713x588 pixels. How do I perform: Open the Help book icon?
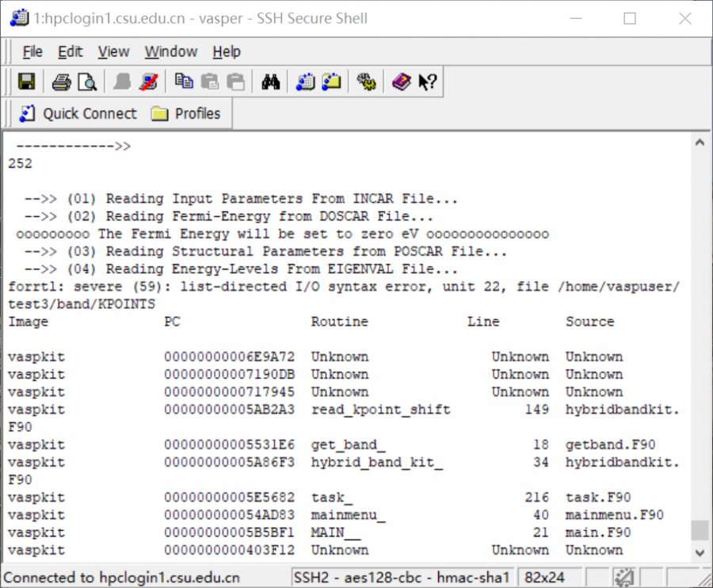402,82
